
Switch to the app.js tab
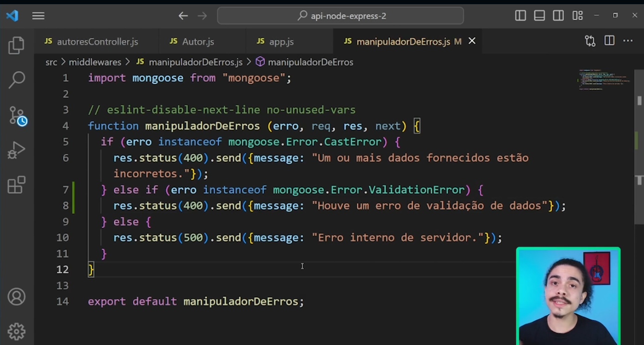(x=289, y=42)
